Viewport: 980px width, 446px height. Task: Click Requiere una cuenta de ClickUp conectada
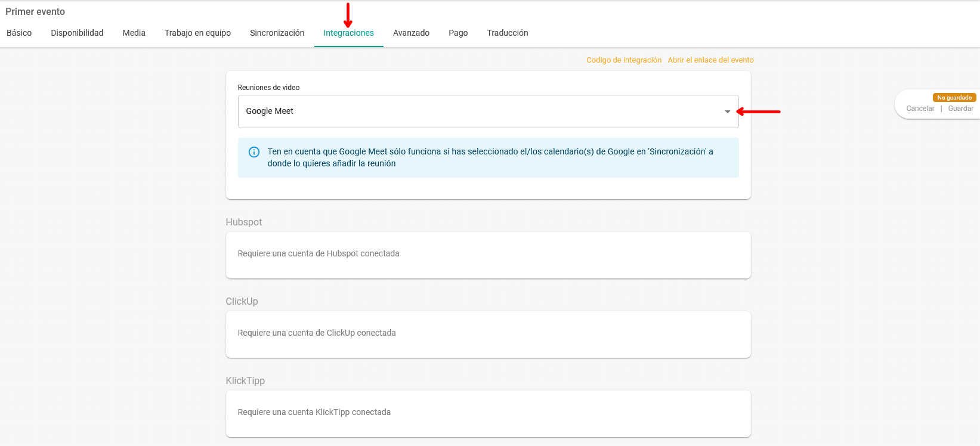[317, 333]
